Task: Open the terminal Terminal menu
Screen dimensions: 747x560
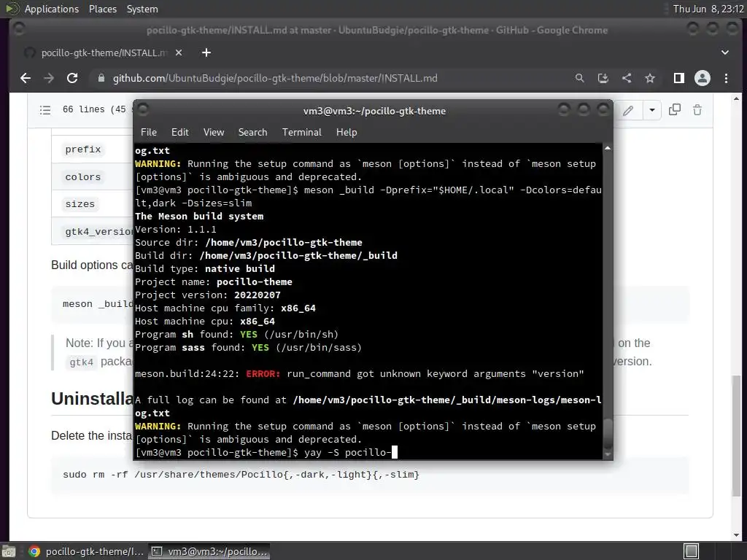Action: point(301,133)
